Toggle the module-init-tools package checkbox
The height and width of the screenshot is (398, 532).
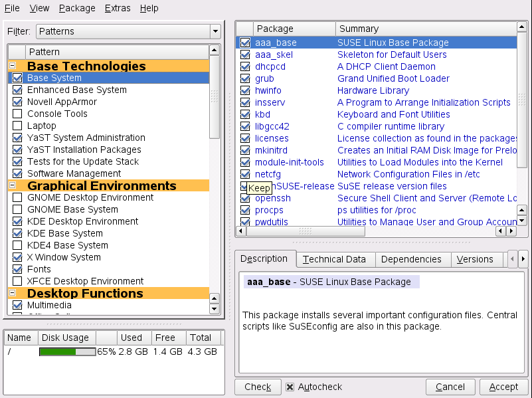coord(245,162)
